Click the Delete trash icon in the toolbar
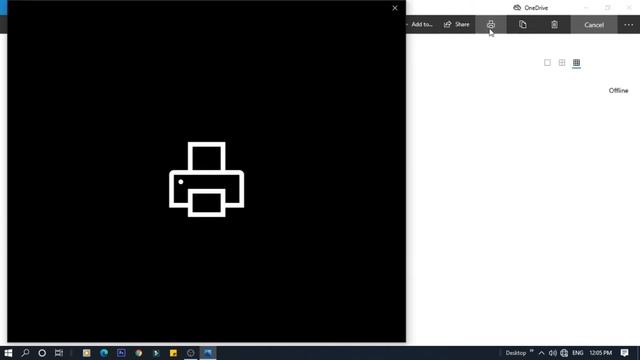This screenshot has width=640, height=360. [554, 24]
